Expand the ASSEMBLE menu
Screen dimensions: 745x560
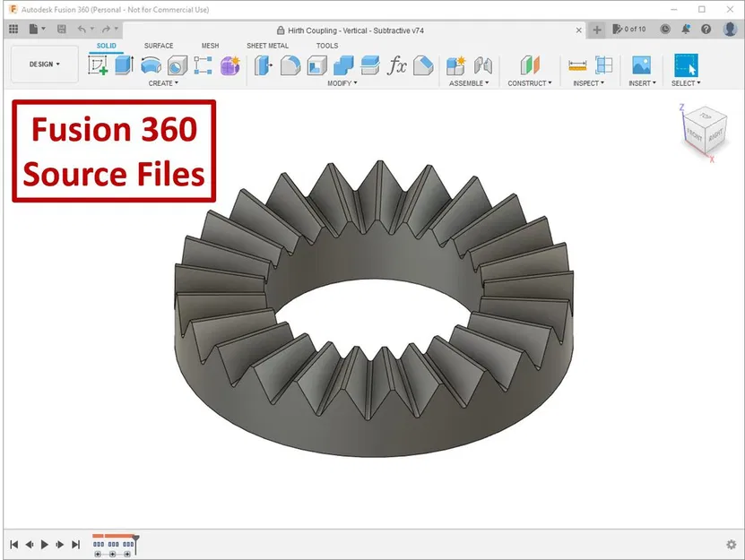pyautogui.click(x=469, y=83)
